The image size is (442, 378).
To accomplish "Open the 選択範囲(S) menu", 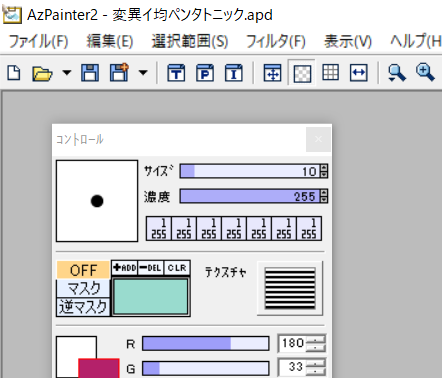I will coord(190,42).
